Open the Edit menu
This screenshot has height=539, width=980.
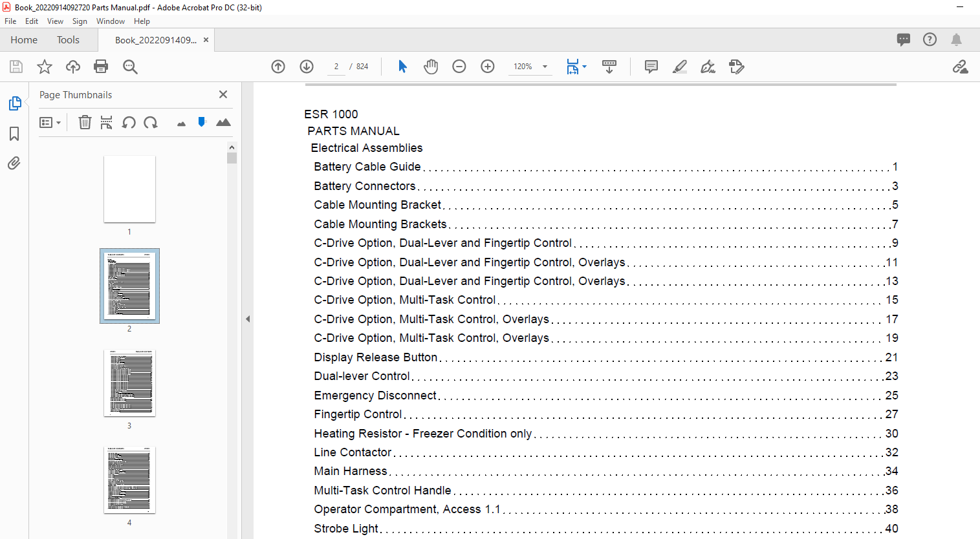point(32,21)
